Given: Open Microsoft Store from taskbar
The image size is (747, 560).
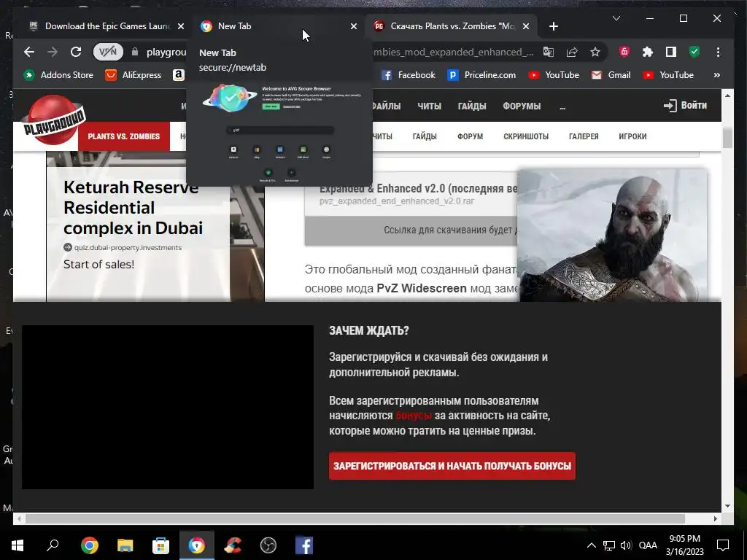Looking at the screenshot, I should coord(160,545).
